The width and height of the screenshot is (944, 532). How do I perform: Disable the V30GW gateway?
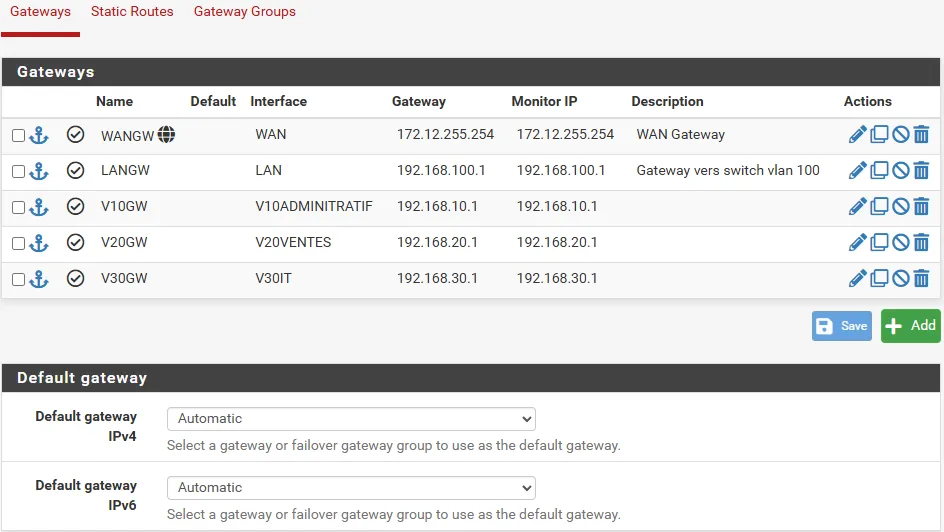click(x=901, y=279)
